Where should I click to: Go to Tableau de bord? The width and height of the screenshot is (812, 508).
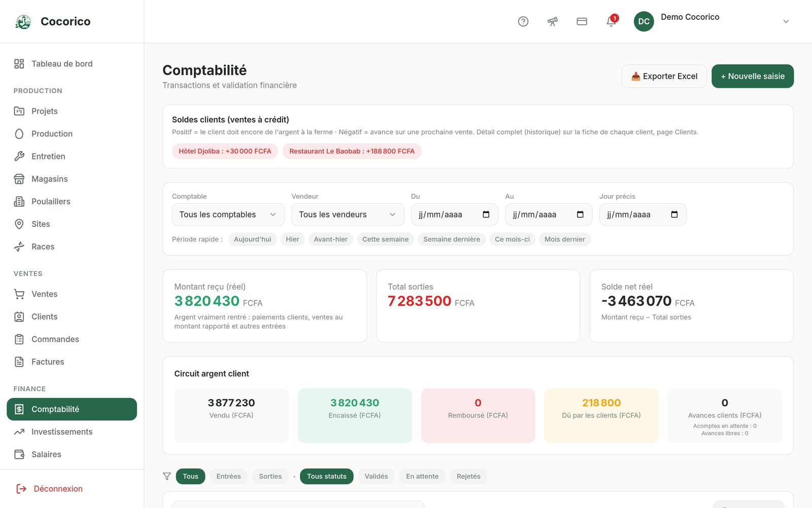72,63
